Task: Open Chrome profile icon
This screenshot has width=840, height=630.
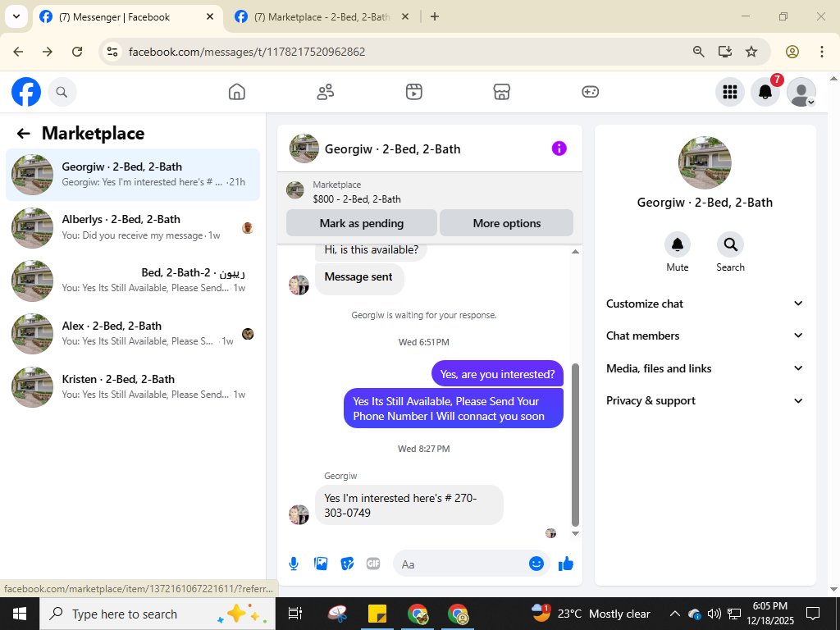Action: 792,52
